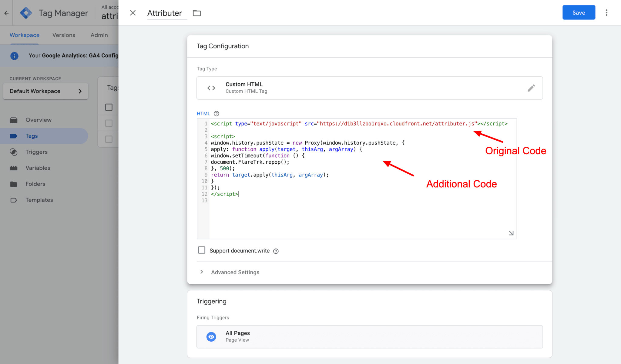Image resolution: width=621 pixels, height=364 pixels.
Task: Click the info icon in GA4 notice
Action: [14, 56]
